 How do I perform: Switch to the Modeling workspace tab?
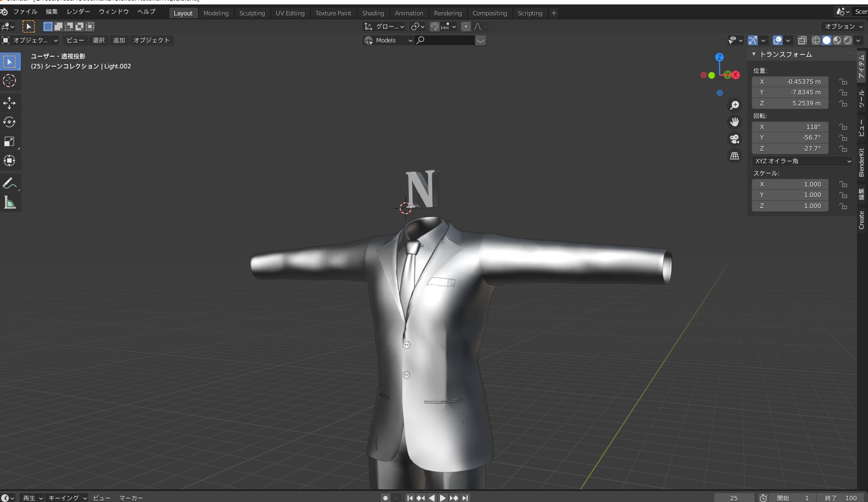pos(216,13)
